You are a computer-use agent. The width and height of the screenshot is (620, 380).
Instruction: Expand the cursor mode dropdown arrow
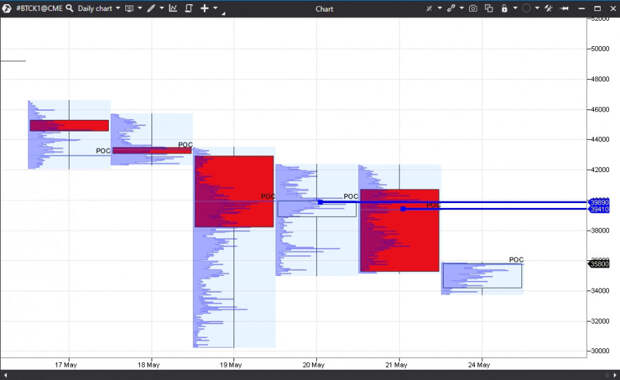point(440,8)
